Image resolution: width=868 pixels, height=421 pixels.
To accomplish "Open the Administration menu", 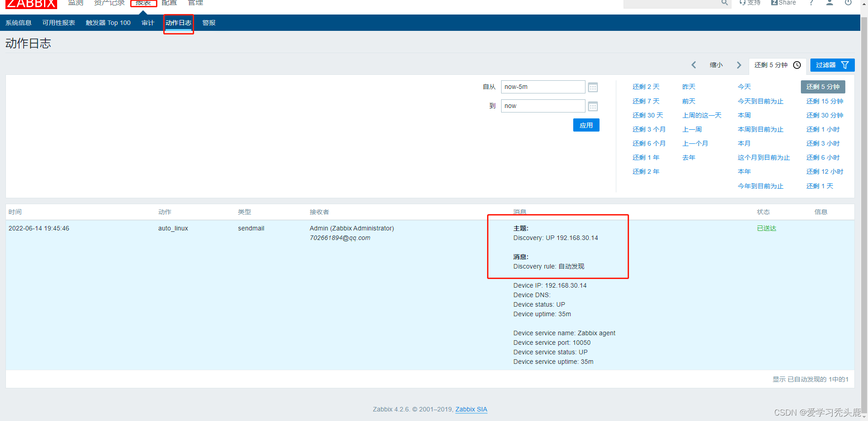I will 195,3.
